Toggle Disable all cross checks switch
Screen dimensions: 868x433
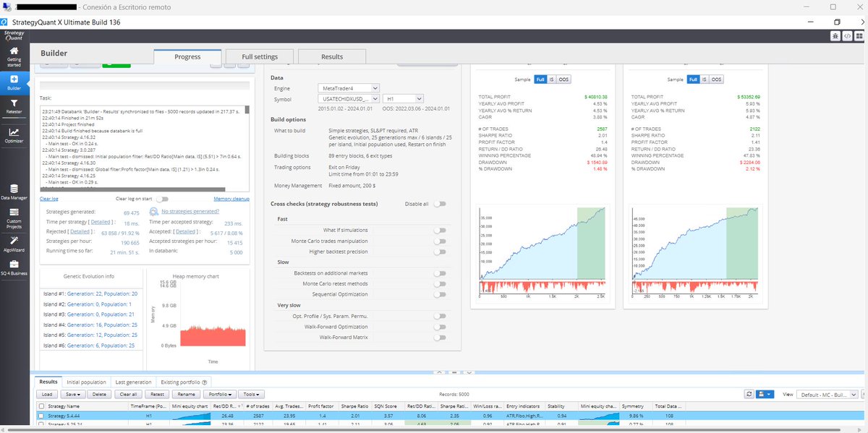[x=439, y=204]
